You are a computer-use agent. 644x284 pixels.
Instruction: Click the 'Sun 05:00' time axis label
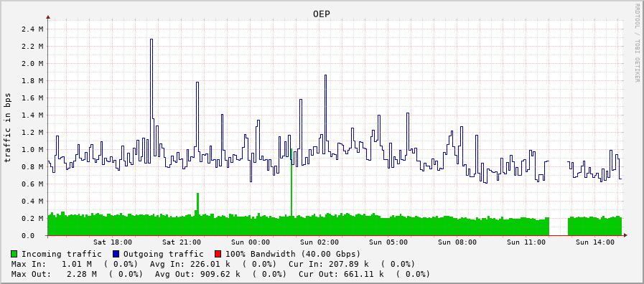click(x=388, y=242)
